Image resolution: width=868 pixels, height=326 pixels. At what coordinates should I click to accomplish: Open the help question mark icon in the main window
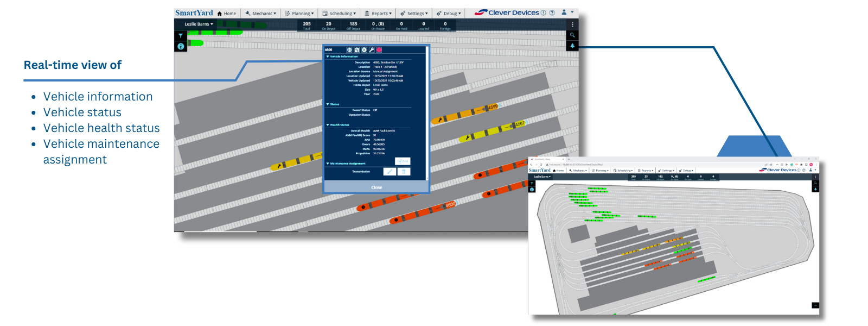click(x=552, y=13)
